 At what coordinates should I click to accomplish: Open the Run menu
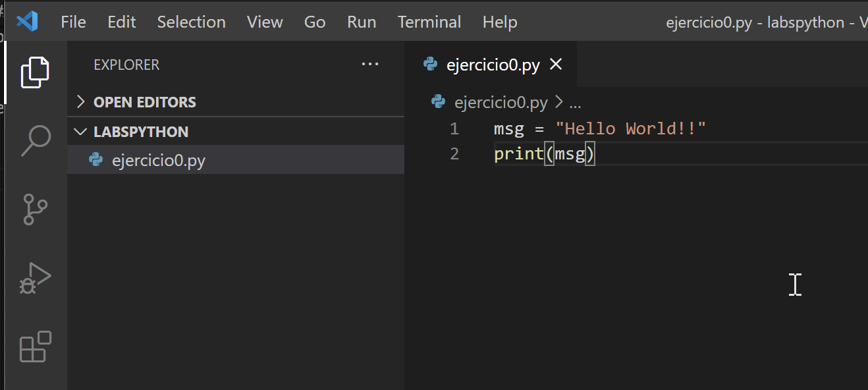coord(362,22)
